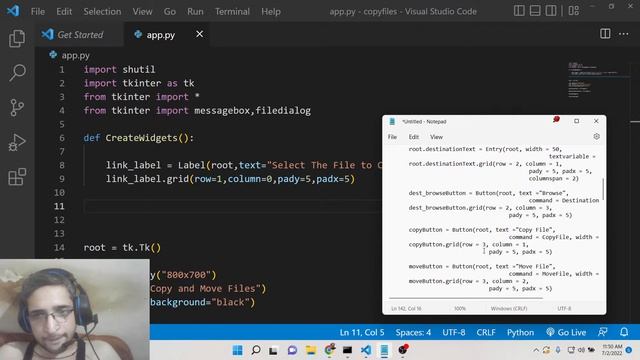
Task: Open Customize Layout options
Action: (x=573, y=11)
